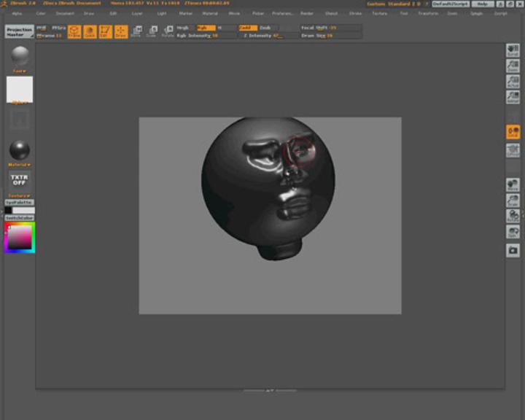525x420 pixels.
Task: Open the Texture menu
Action: pyautogui.click(x=379, y=13)
